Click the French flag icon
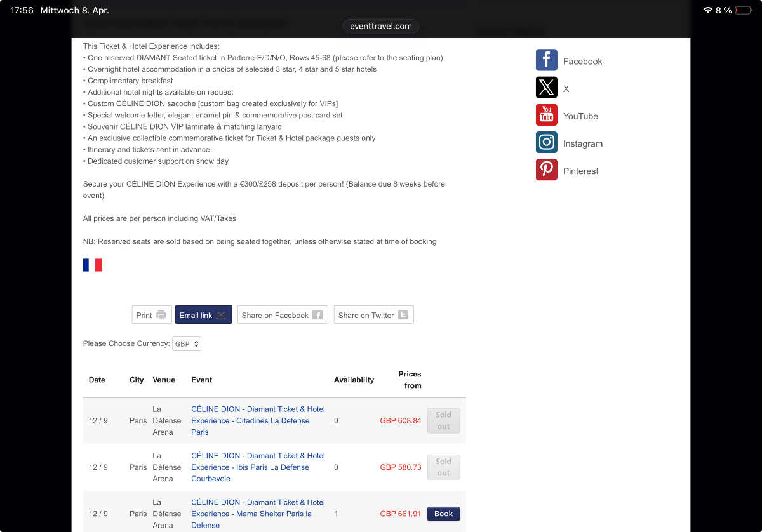The height and width of the screenshot is (532, 762). click(93, 265)
